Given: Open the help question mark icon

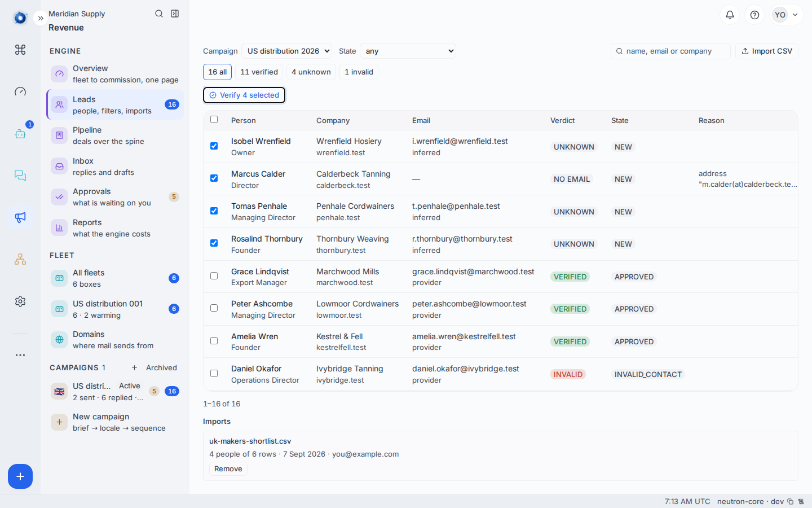Looking at the screenshot, I should click(x=754, y=15).
